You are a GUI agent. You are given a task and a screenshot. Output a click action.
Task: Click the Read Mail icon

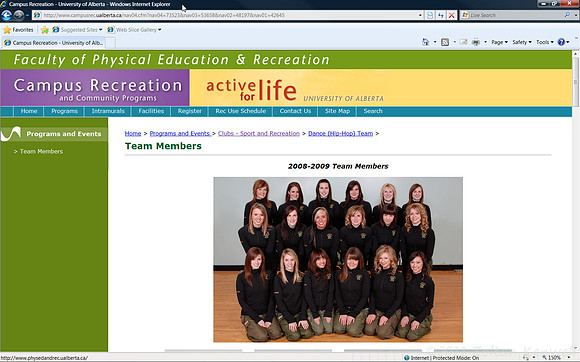463,42
